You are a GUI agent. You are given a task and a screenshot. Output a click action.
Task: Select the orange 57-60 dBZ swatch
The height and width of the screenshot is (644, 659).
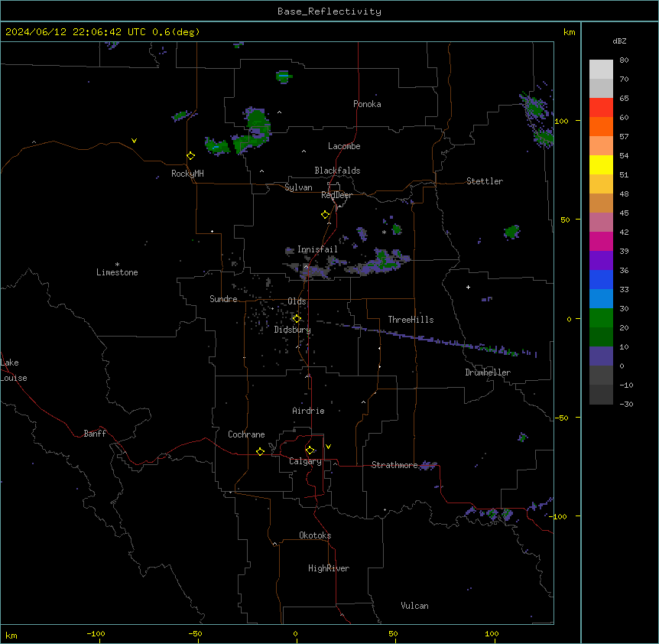pos(601,126)
